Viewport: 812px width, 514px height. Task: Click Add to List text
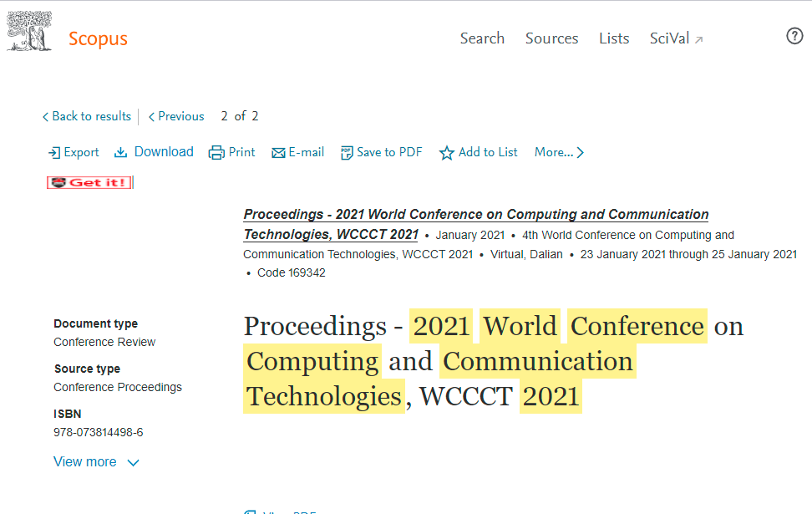pyautogui.click(x=488, y=152)
